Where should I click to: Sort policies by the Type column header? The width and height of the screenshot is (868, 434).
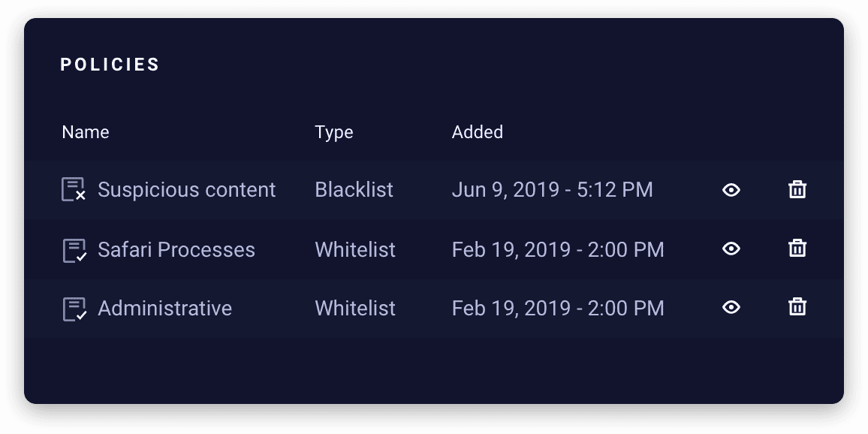(334, 132)
